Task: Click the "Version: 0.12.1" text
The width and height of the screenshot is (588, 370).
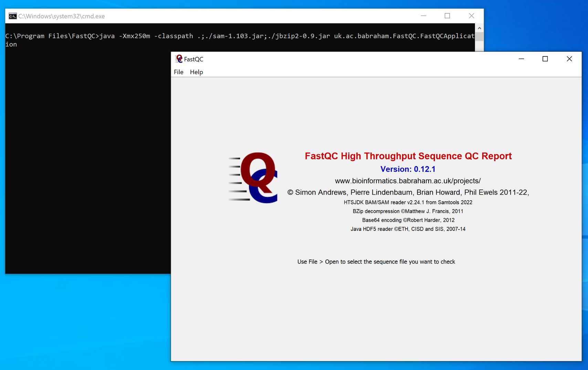Action: (x=408, y=169)
